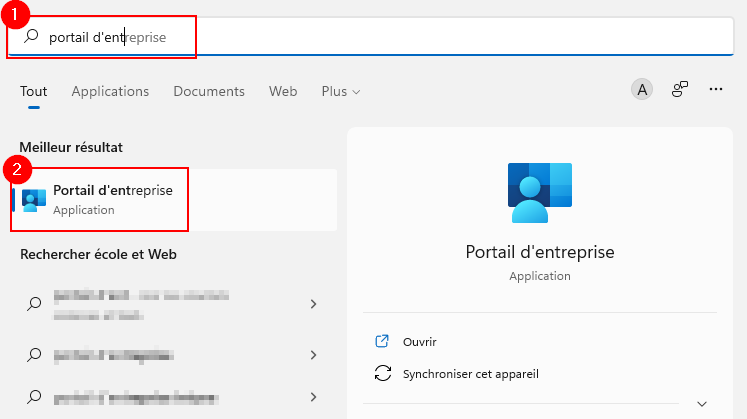
Task: Switch to the Web tab
Action: click(x=283, y=91)
